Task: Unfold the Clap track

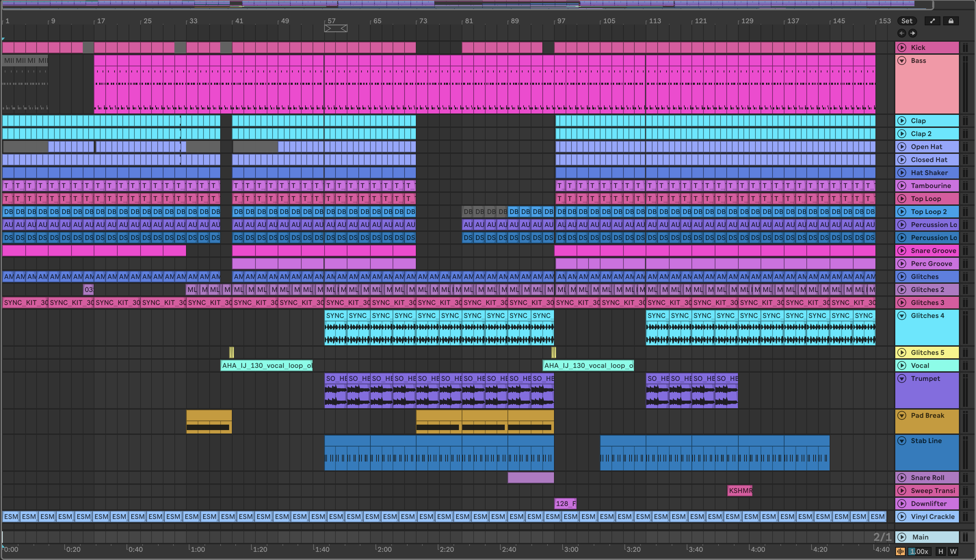Action: coord(902,121)
